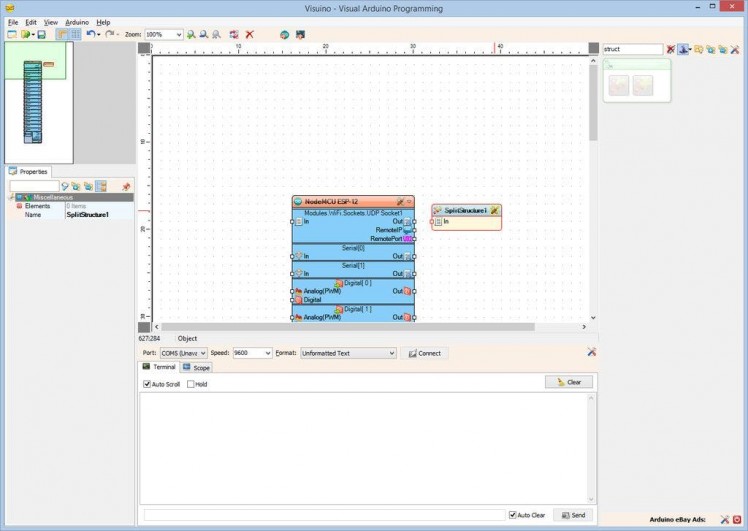Enable the Hold checkbox
Viewport: 748px width, 531px height.
click(x=191, y=384)
